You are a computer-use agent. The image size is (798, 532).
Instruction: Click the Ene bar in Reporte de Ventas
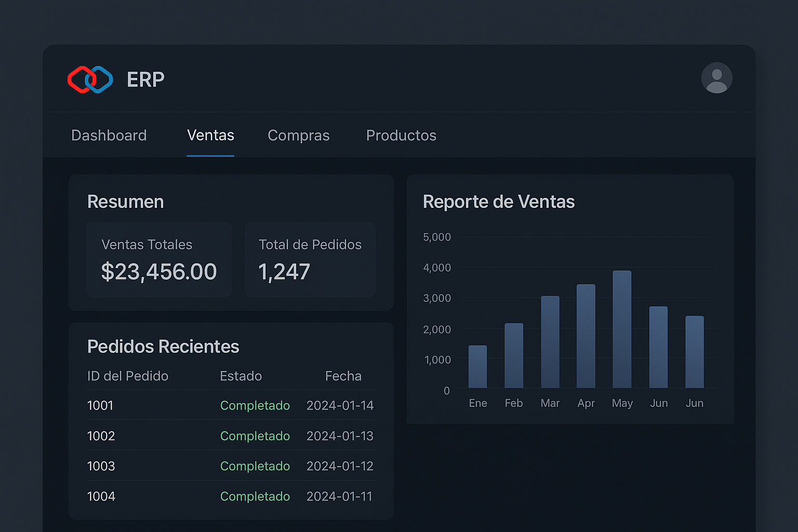(477, 367)
